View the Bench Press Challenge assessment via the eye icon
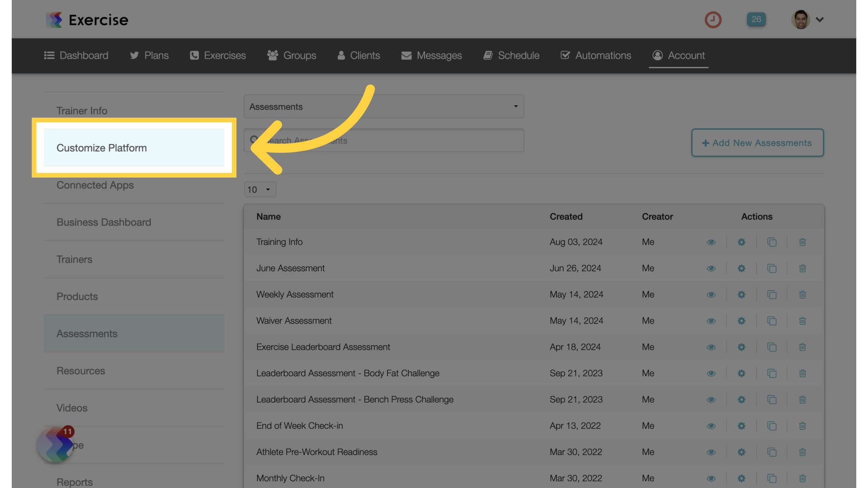 (711, 400)
